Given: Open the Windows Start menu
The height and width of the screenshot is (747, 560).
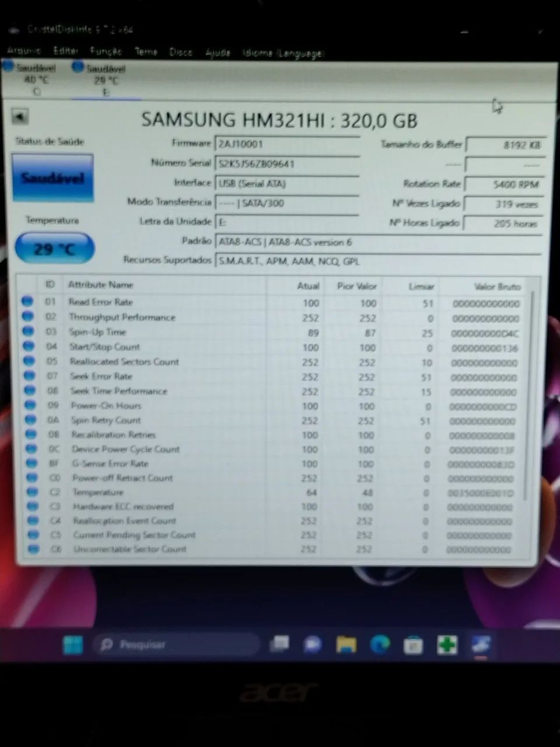Looking at the screenshot, I should click(x=73, y=645).
